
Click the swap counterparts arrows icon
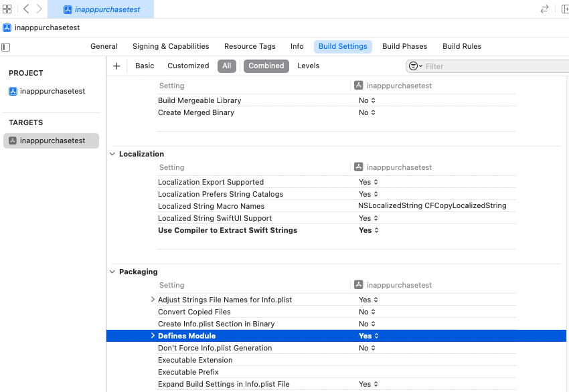[544, 9]
